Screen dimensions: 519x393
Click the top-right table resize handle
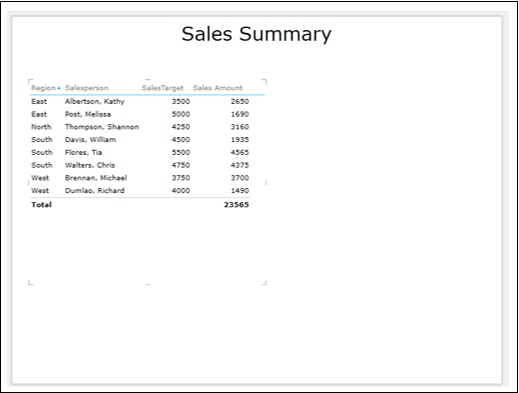coord(264,81)
